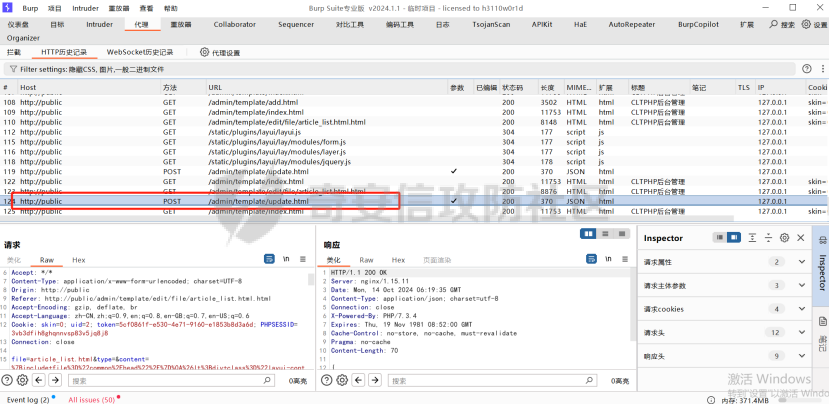Open the search magnifier icon in top tabs
829x405 pixels.
point(773,24)
